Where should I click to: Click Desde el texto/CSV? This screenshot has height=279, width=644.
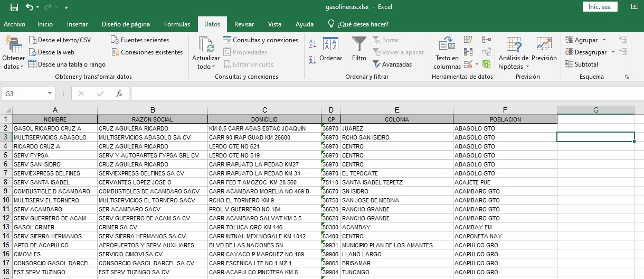[x=60, y=40]
